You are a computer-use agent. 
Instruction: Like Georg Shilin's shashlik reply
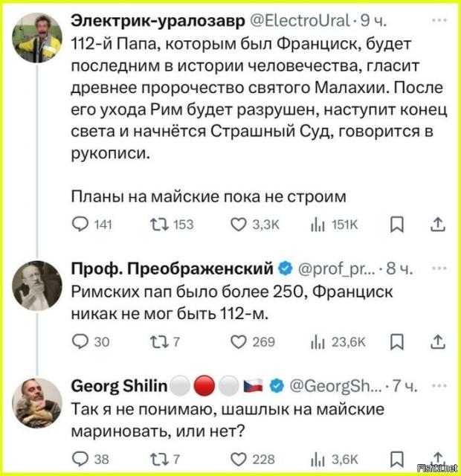(x=238, y=458)
